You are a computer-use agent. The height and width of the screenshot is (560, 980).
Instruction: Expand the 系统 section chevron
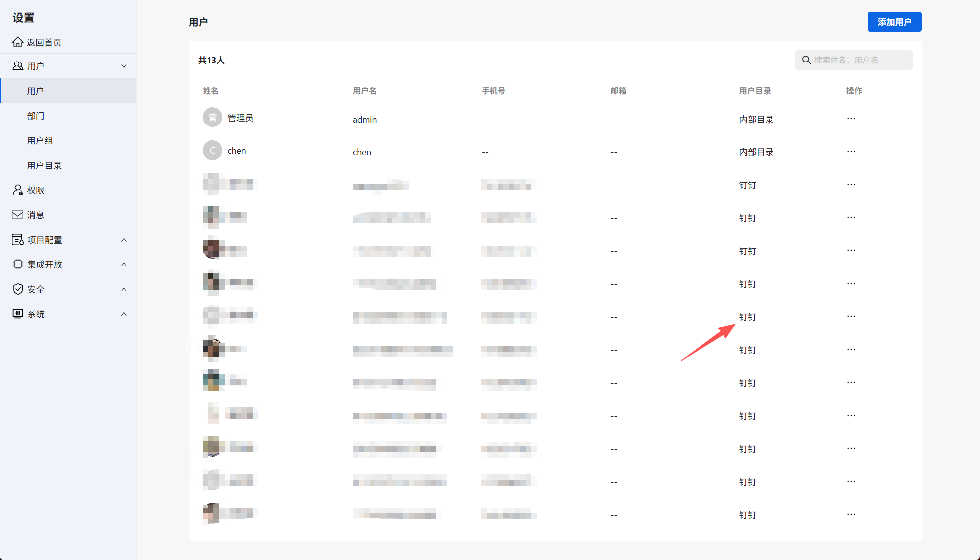tap(124, 314)
